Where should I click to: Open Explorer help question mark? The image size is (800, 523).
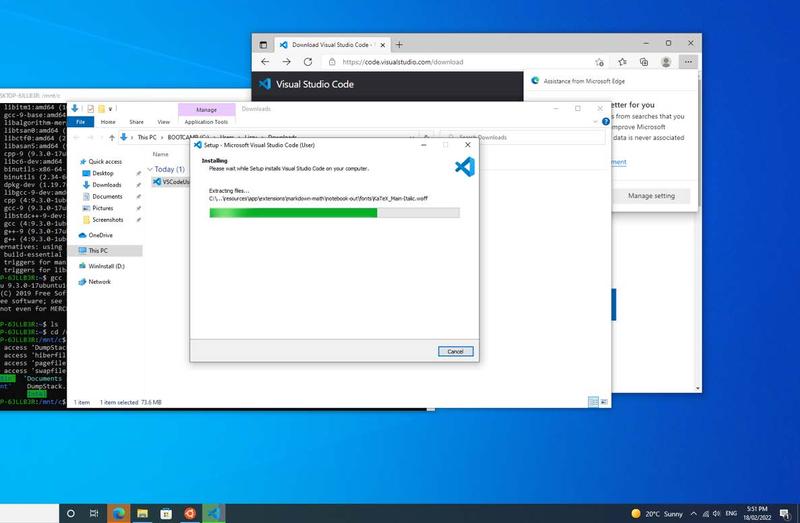pos(606,121)
